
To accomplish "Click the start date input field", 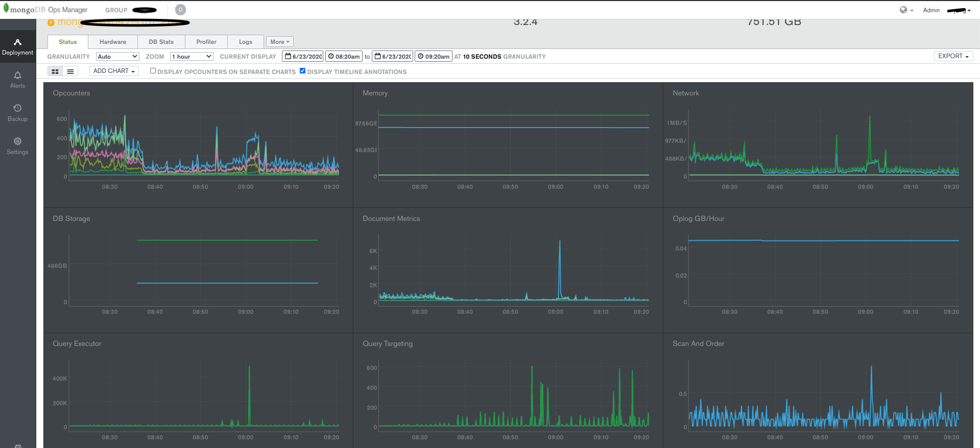I will pos(303,56).
